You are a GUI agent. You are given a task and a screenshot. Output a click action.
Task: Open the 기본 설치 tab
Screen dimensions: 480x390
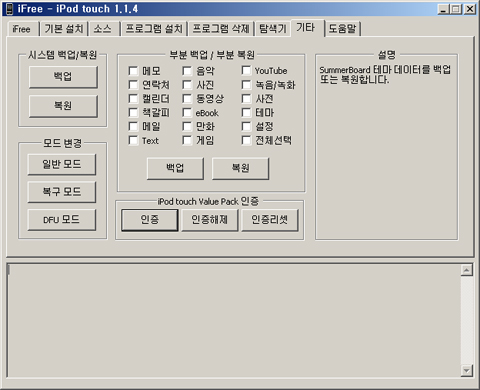pos(64,29)
